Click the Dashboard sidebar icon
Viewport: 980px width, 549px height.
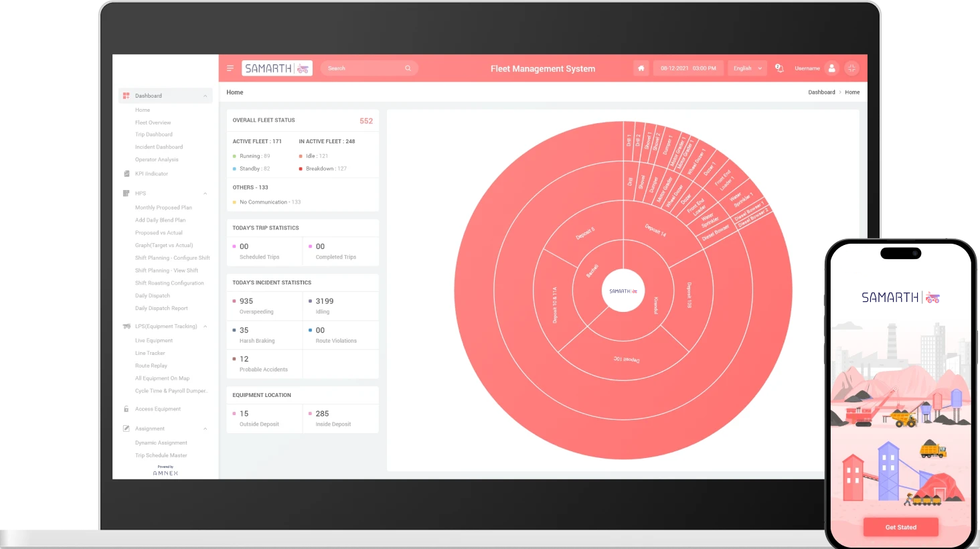[x=126, y=96]
